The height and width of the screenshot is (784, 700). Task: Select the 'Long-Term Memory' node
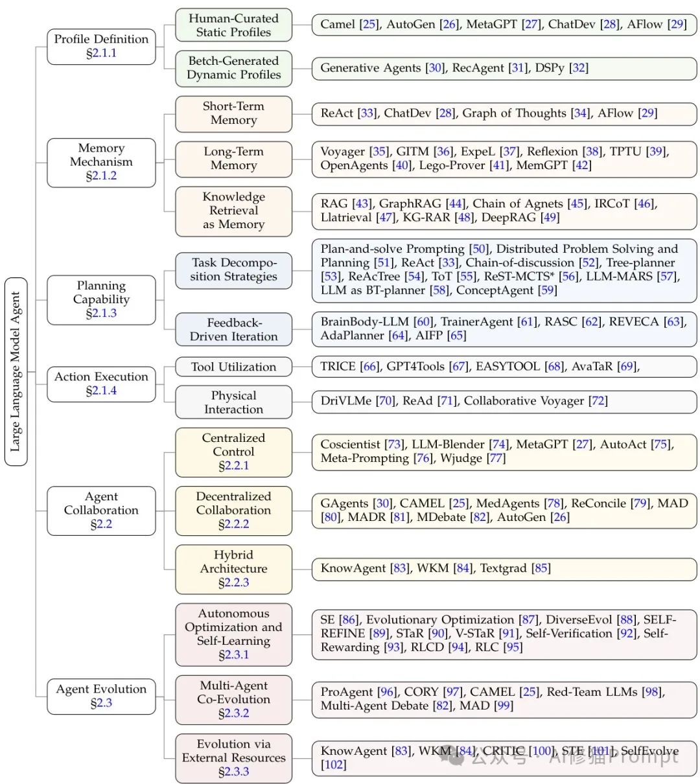tap(233, 159)
